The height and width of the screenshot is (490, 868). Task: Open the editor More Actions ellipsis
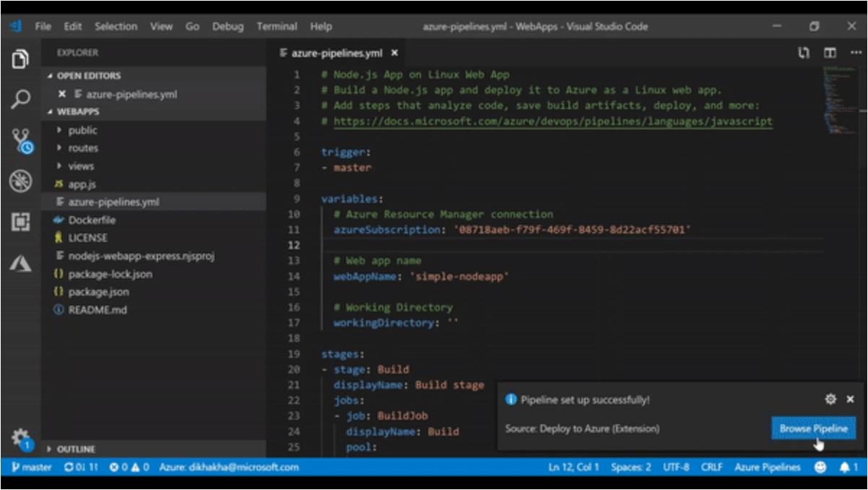click(855, 53)
